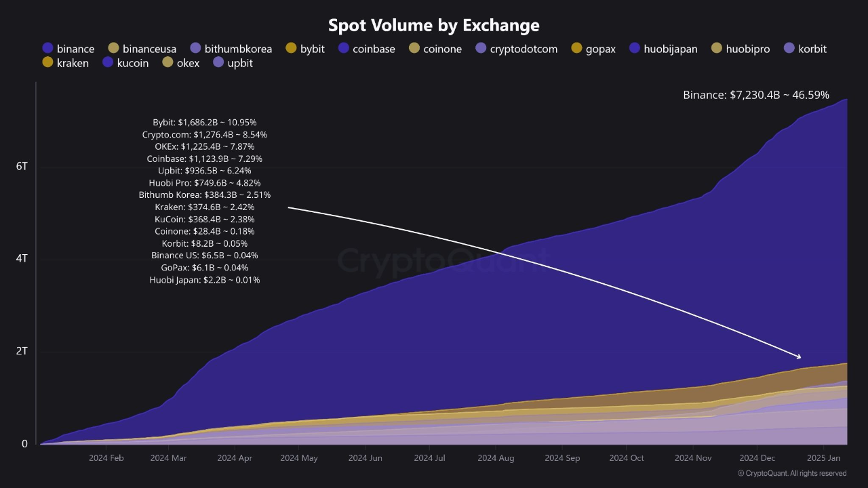Viewport: 868px width, 488px height.
Task: Click the upbit legend color dot
Action: click(219, 62)
